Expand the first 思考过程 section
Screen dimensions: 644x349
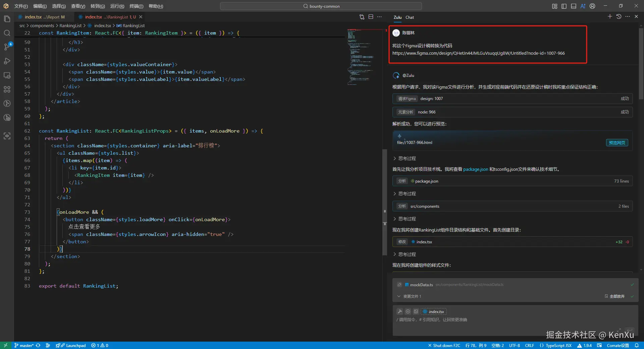pos(407,158)
